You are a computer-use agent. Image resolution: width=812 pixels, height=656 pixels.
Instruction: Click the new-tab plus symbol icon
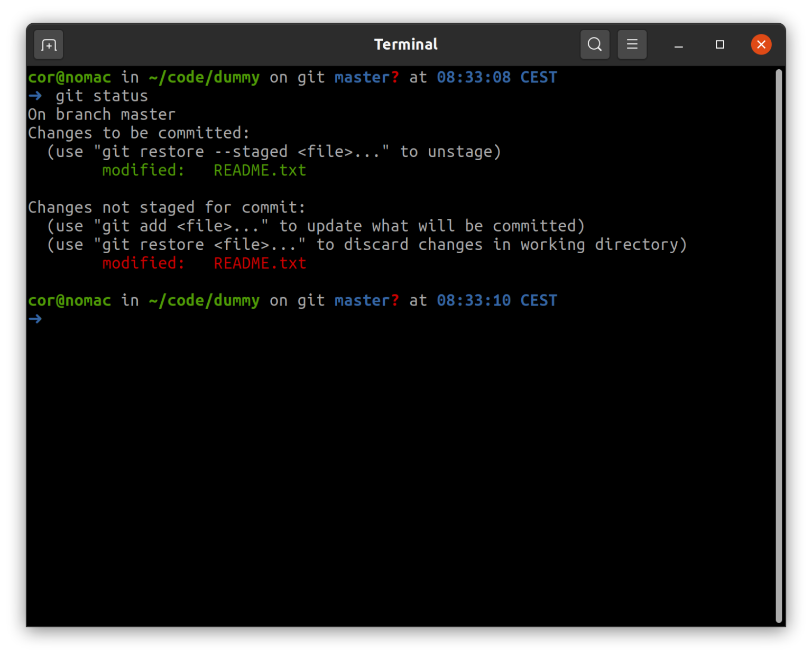click(x=48, y=44)
